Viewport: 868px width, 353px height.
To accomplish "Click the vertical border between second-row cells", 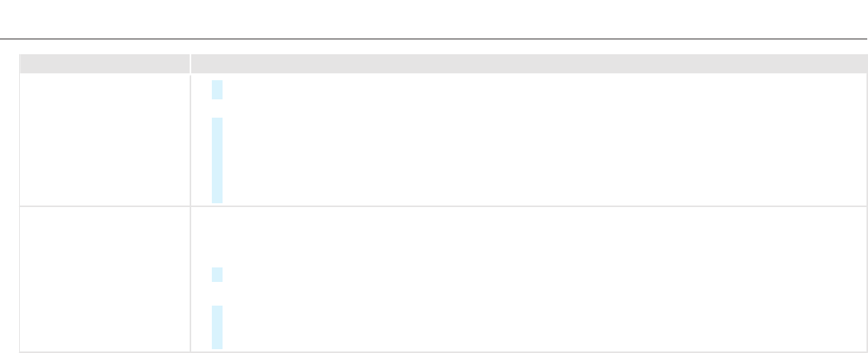I will coord(190,279).
